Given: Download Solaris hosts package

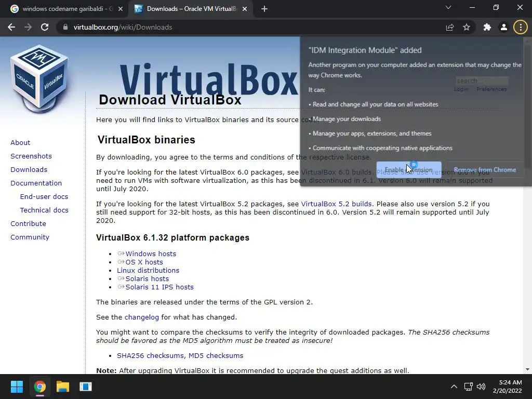Looking at the screenshot, I should (147, 278).
